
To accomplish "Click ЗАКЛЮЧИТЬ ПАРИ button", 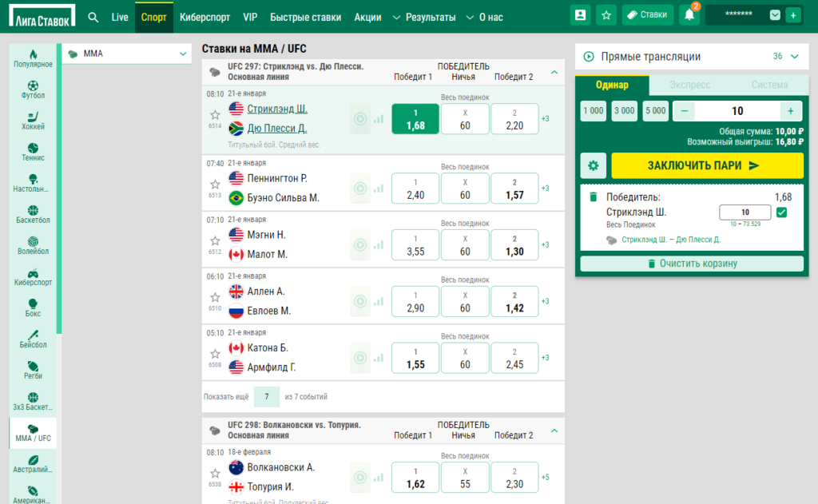I will (707, 166).
